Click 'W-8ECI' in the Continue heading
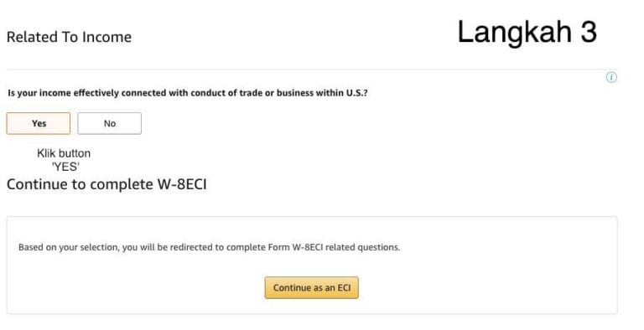 [x=182, y=184]
